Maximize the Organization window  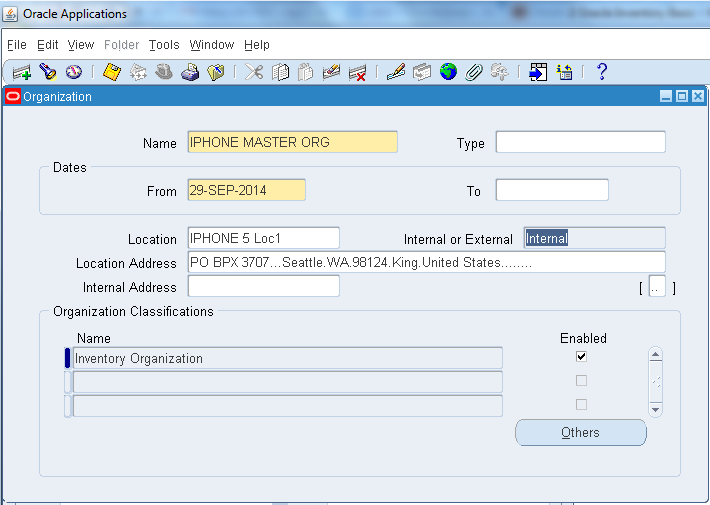click(x=682, y=96)
